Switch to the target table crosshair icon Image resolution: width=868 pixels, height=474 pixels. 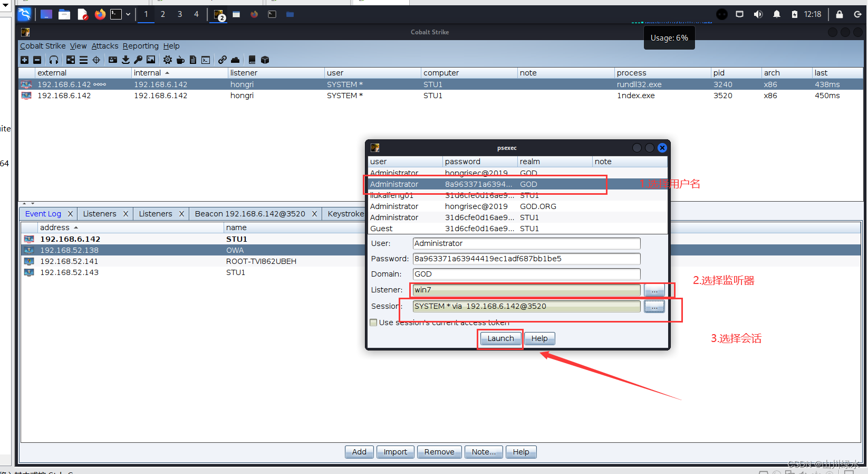click(96, 60)
